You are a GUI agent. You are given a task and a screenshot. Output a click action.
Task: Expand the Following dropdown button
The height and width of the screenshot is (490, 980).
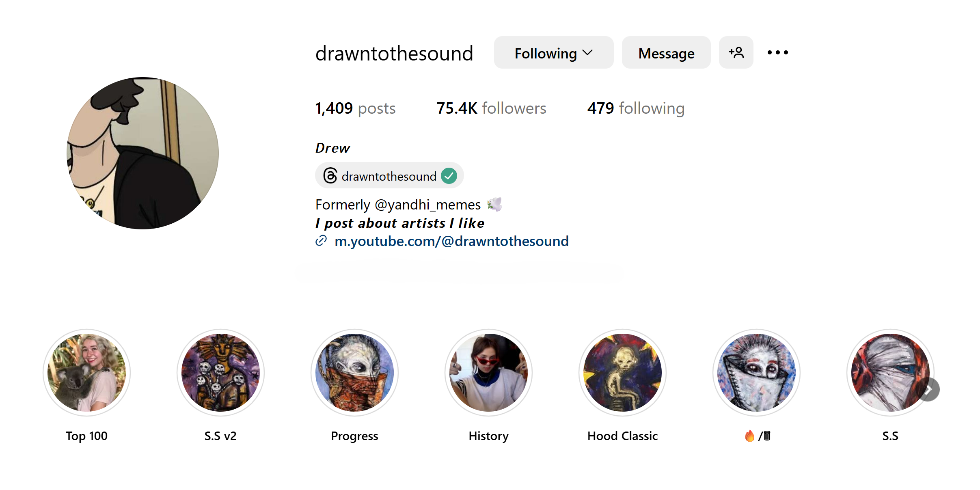click(553, 53)
